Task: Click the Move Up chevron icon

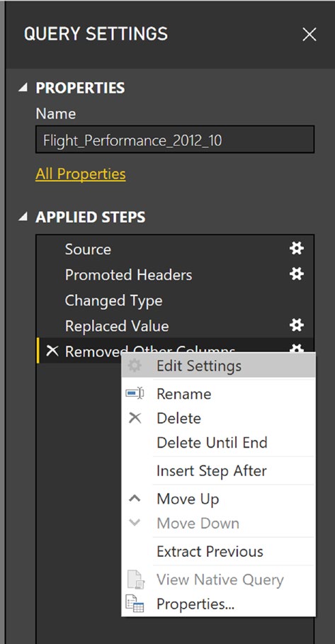Action: pyautogui.click(x=135, y=499)
